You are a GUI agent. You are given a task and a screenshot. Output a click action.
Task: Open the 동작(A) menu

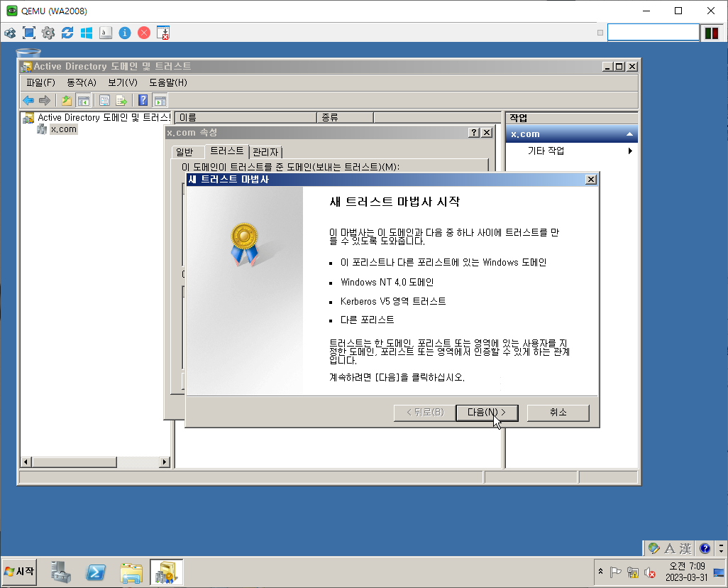point(82,82)
